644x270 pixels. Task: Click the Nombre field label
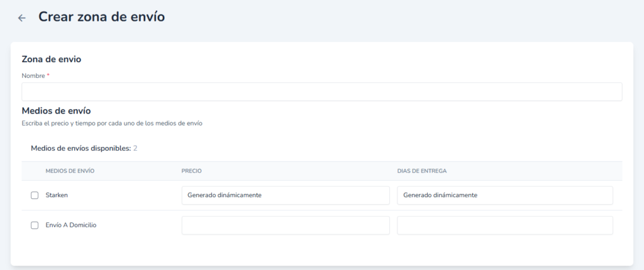coord(33,75)
